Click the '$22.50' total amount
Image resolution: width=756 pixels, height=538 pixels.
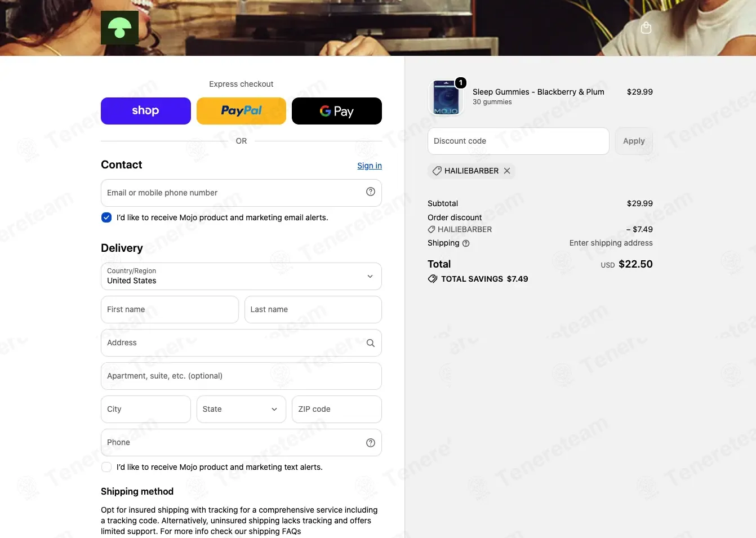(x=635, y=264)
